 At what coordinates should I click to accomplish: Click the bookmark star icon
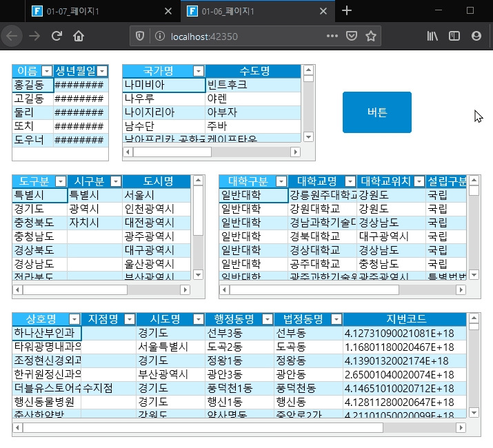[x=371, y=36]
